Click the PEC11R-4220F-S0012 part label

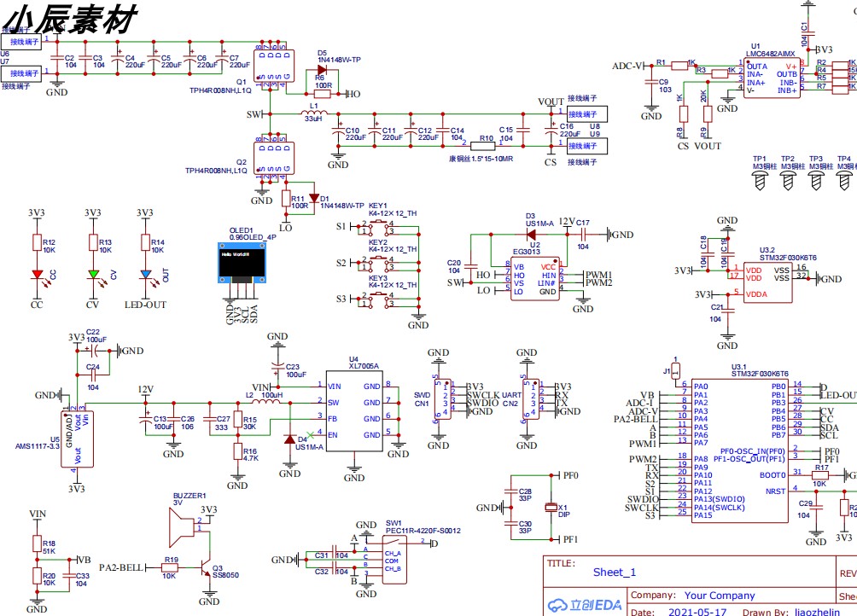(x=423, y=531)
